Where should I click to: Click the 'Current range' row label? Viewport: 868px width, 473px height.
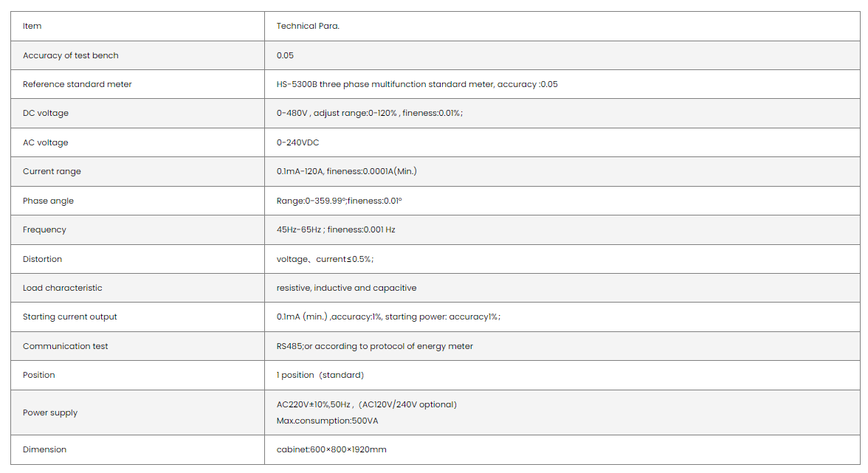52,171
